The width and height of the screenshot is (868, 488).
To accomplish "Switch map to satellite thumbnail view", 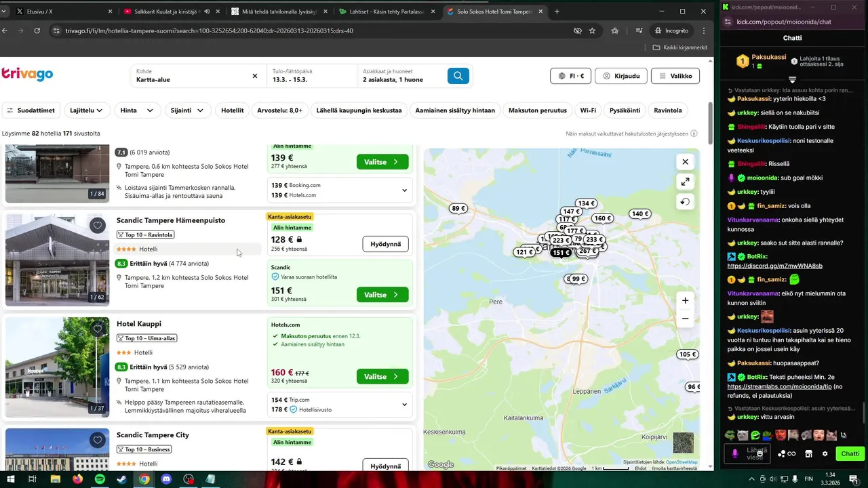I will coord(683,443).
